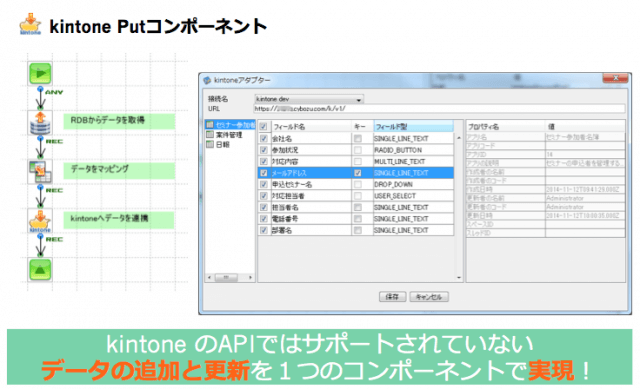Enable the key checkbox for 担当者名
The width and height of the screenshot is (640, 389).
point(358,207)
